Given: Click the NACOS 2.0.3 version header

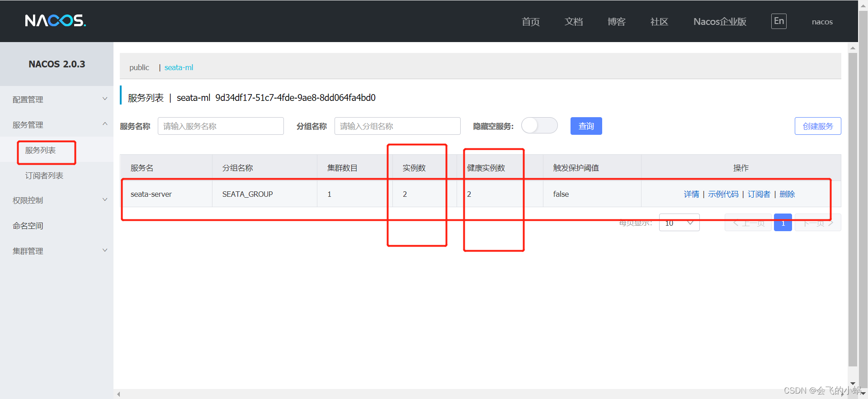Looking at the screenshot, I should click(x=57, y=64).
